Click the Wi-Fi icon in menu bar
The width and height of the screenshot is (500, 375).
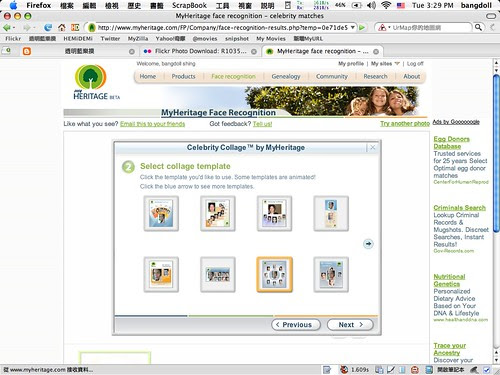386,5
